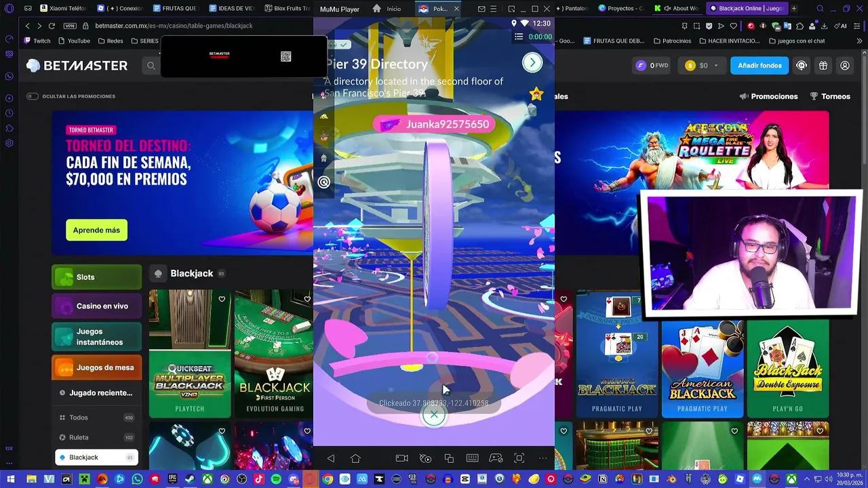
Task: Open Spotify from Windows taskbar
Action: click(x=276, y=479)
